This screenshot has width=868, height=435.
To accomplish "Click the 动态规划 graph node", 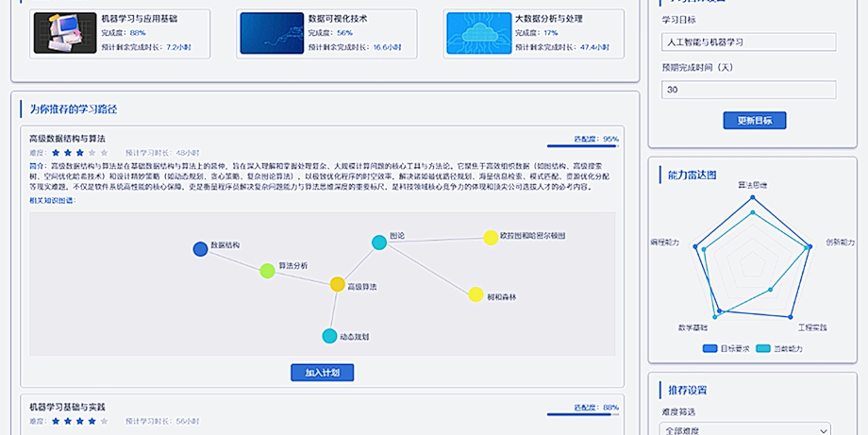I will (329, 336).
